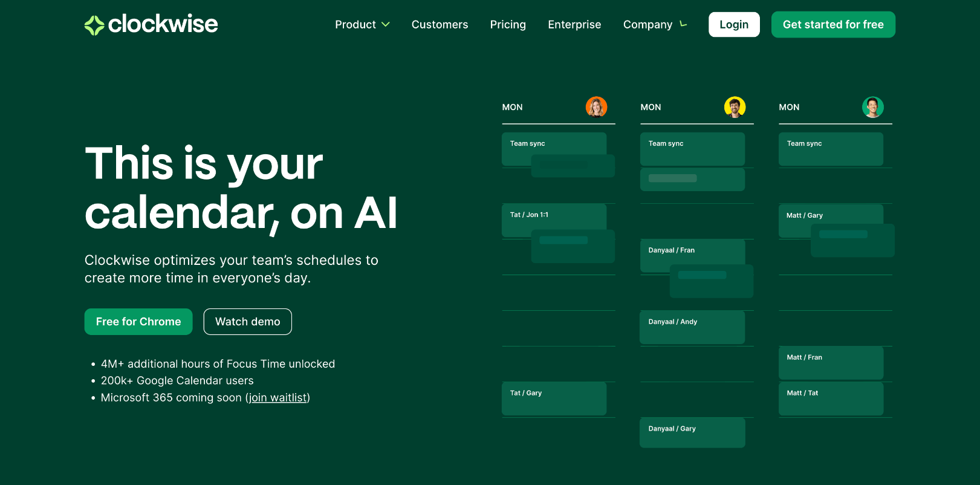Click the man's avatar with the green background

point(872,107)
